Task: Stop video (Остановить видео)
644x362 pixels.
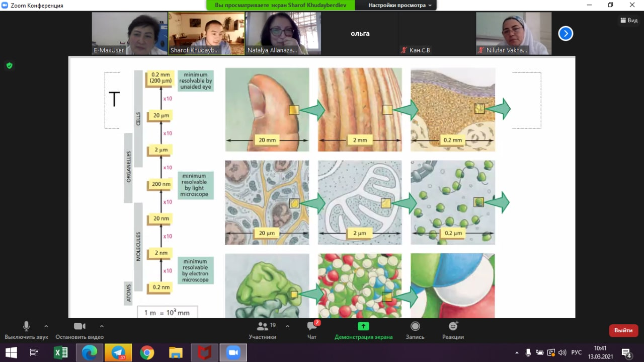Action: pyautogui.click(x=79, y=330)
